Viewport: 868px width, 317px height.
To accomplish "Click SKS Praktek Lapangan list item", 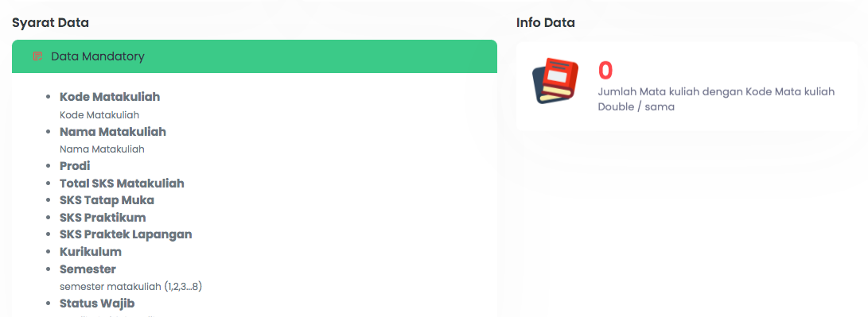I will [126, 234].
